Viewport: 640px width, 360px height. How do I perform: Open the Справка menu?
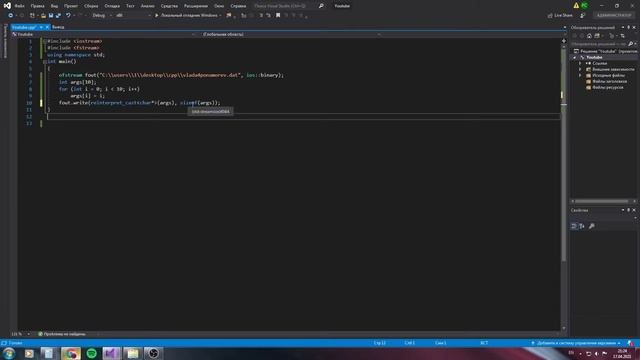[x=238, y=6]
